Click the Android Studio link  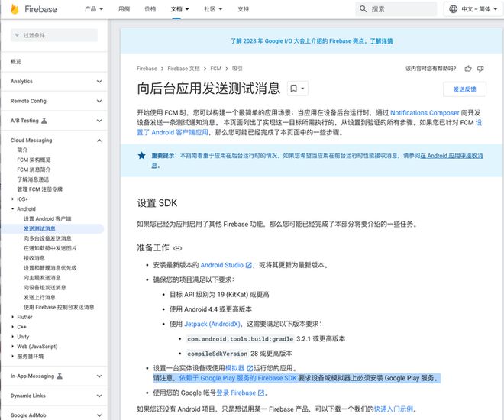[x=221, y=265]
